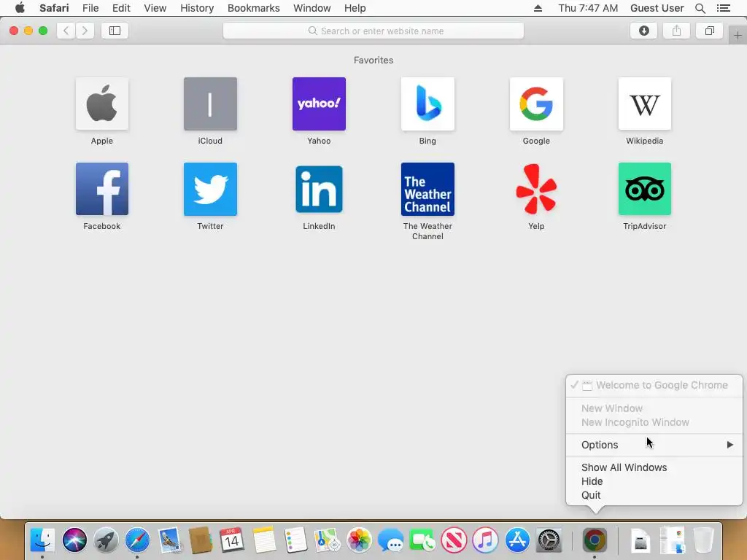
Task: Go forward with Safari's forward arrow
Action: pyautogui.click(x=85, y=31)
